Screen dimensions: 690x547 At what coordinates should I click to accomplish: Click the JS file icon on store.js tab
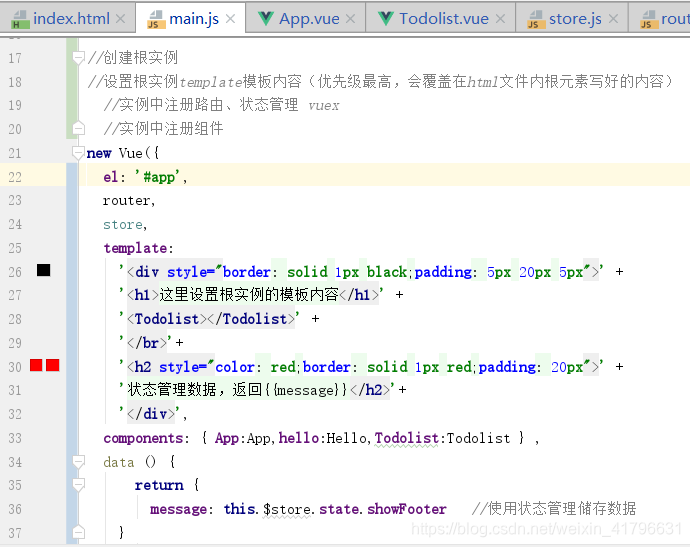click(536, 20)
